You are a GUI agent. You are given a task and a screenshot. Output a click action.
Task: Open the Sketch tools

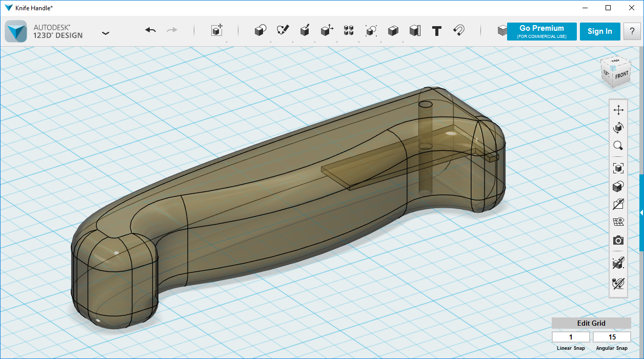(x=283, y=31)
